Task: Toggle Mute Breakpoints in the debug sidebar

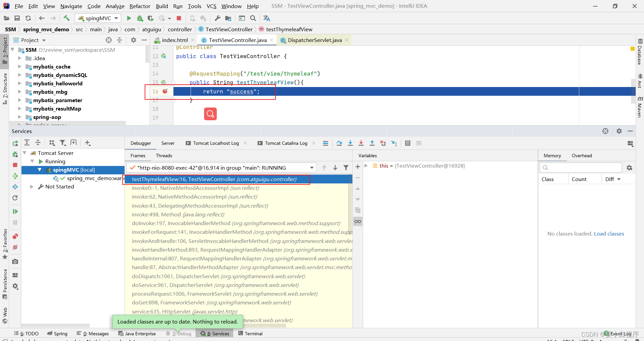Action: (x=15, y=247)
